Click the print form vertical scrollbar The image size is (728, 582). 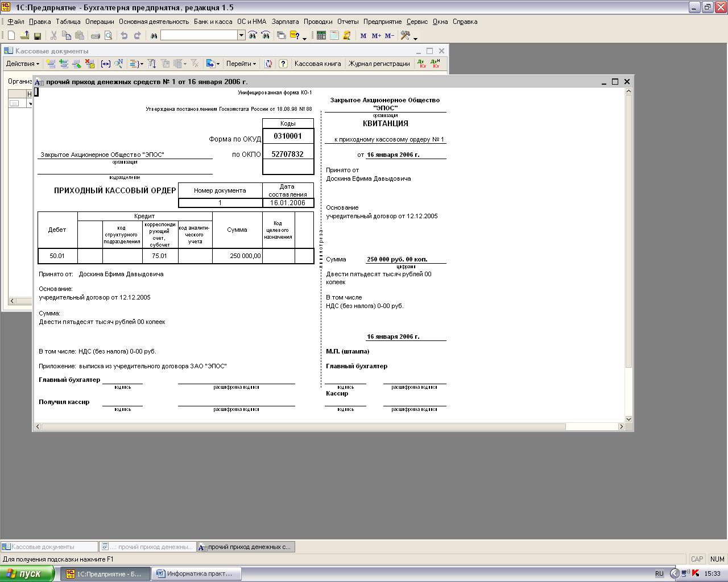[x=628, y=230]
